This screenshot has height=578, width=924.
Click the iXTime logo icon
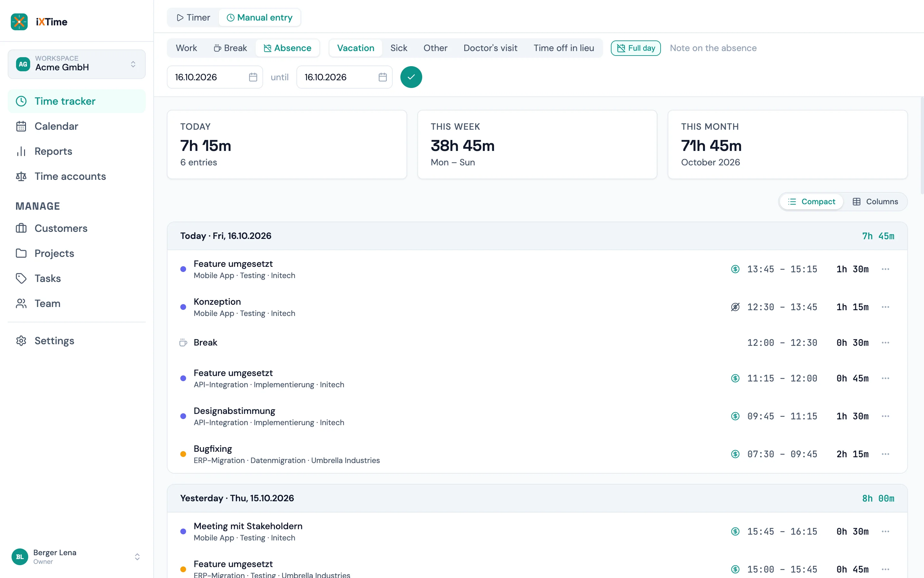[x=19, y=22]
